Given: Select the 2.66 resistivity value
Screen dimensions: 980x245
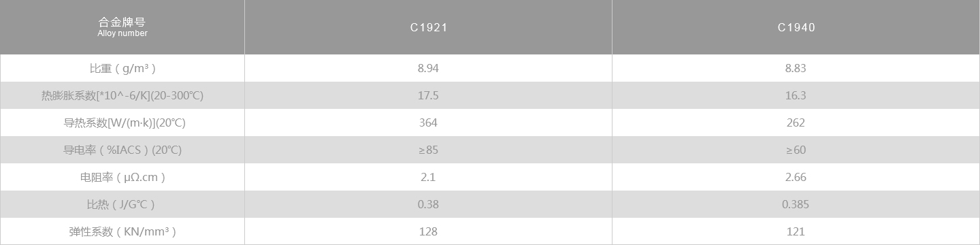Looking at the screenshot, I should click(796, 177).
